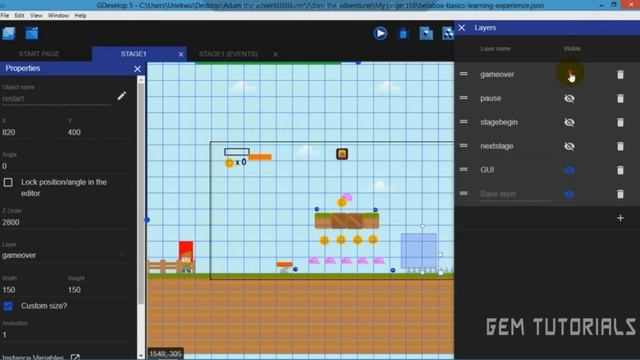
Task: Show the hidden pause layer
Action: coord(569,98)
